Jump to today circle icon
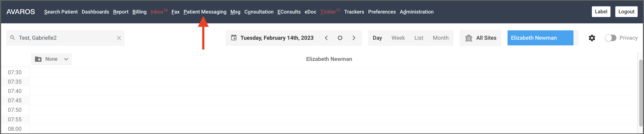Screen dimensions: 644x134 [340, 38]
